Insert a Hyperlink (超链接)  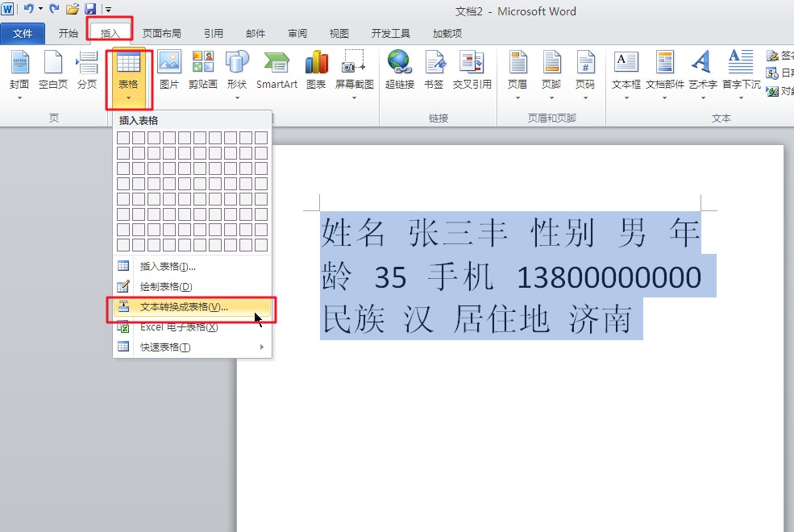399,69
